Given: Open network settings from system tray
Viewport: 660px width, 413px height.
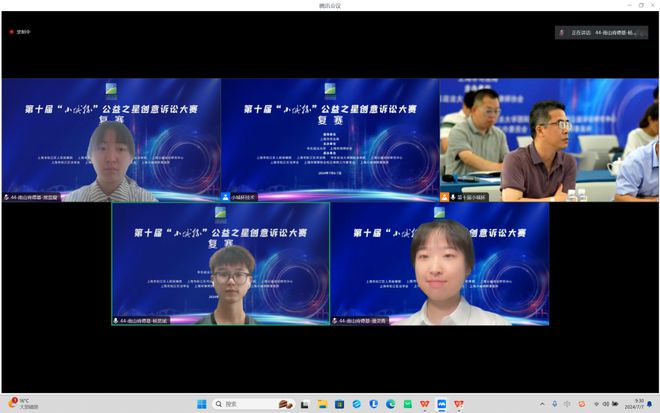Looking at the screenshot, I should point(596,404).
